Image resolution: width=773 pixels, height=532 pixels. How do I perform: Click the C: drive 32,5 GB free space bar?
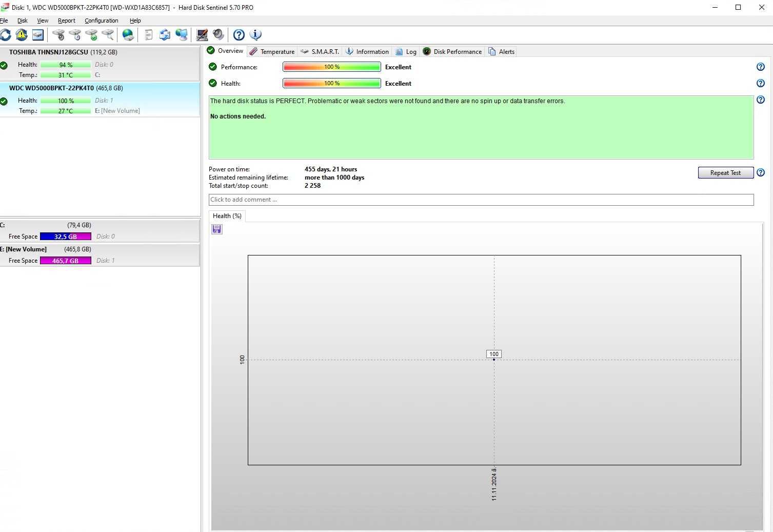tap(66, 237)
